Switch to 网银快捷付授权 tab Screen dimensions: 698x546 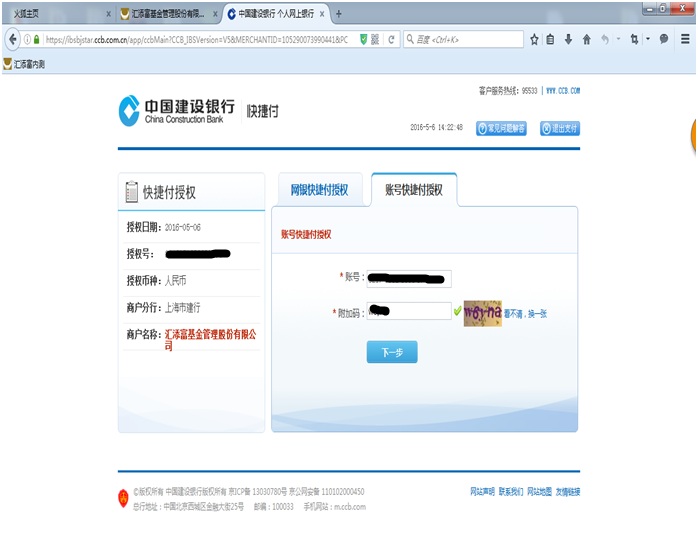[x=319, y=190]
